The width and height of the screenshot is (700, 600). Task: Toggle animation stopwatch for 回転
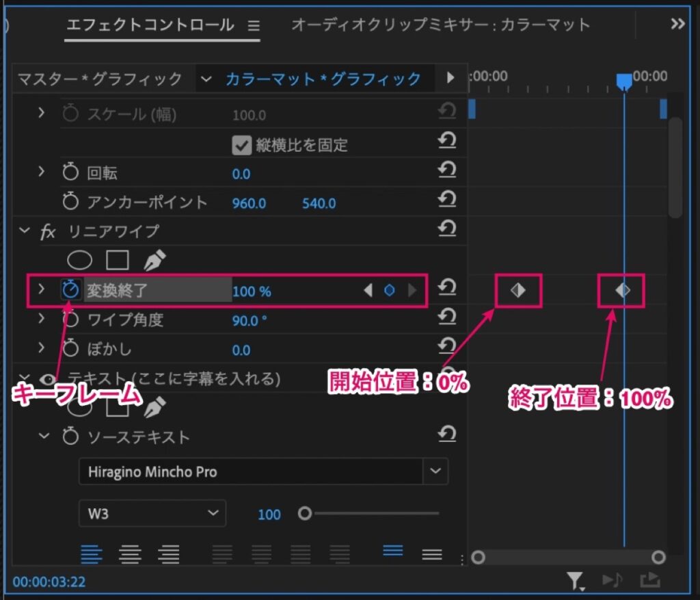[x=70, y=172]
